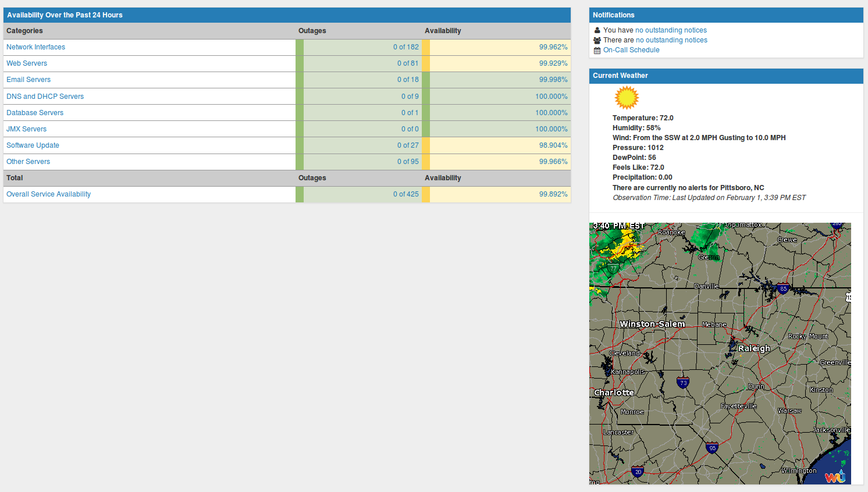
Task: Click the Pittsboro alerts message
Action: (x=688, y=188)
